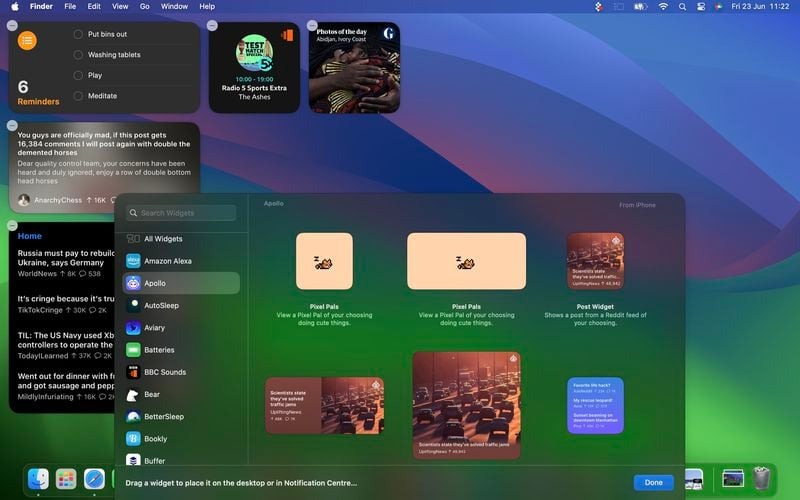Open the File menu

point(70,7)
